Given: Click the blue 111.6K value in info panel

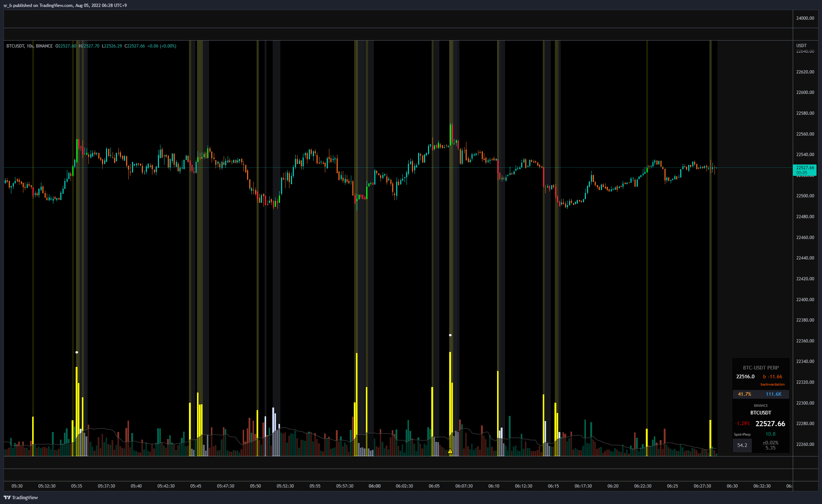Looking at the screenshot, I should (x=773, y=394).
